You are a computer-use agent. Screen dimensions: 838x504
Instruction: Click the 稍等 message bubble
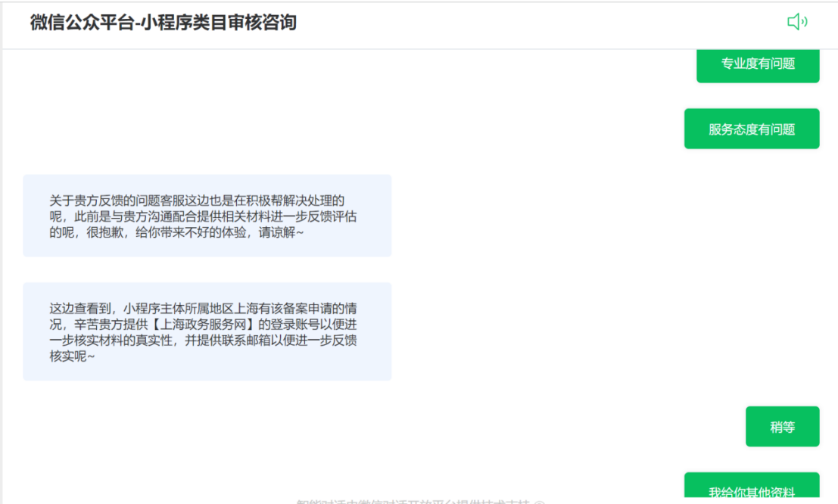783,427
